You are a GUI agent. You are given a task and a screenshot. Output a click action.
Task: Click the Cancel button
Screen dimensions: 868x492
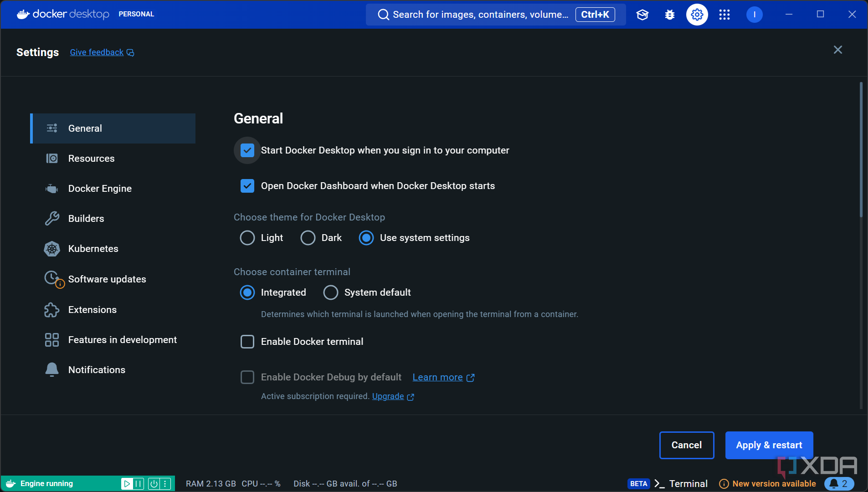pos(687,445)
